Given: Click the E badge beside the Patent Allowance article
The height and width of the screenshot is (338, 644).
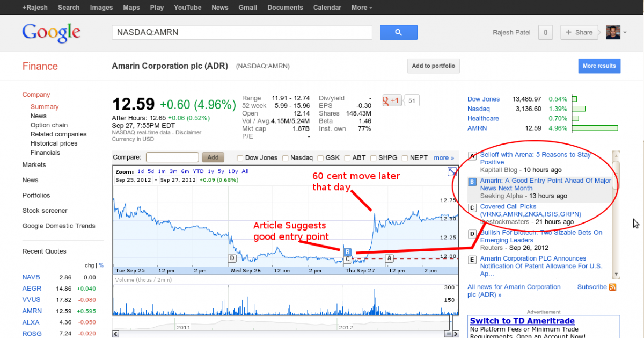Looking at the screenshot, I should pos(472,260).
